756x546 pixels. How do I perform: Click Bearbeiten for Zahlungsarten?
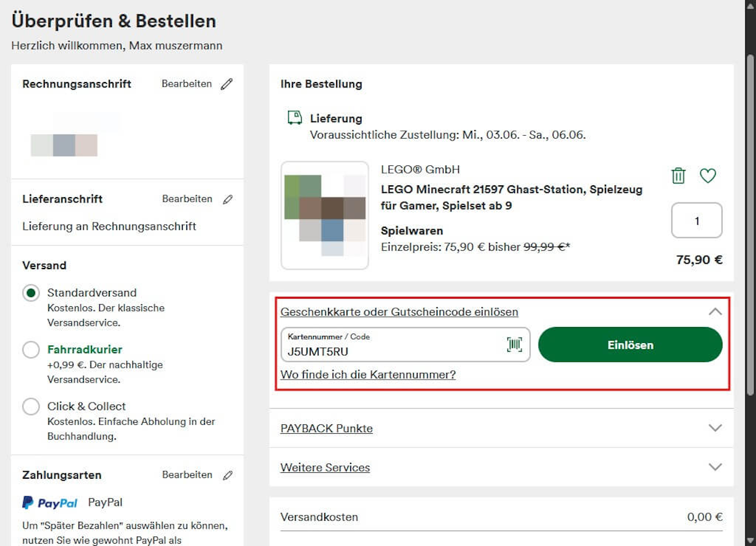tap(187, 475)
